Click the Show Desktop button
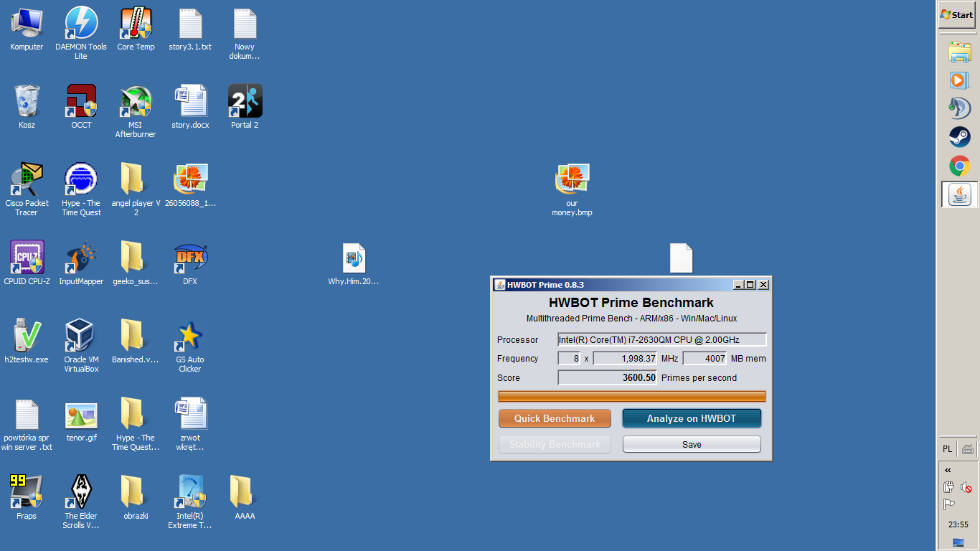The image size is (980, 551). [958, 543]
